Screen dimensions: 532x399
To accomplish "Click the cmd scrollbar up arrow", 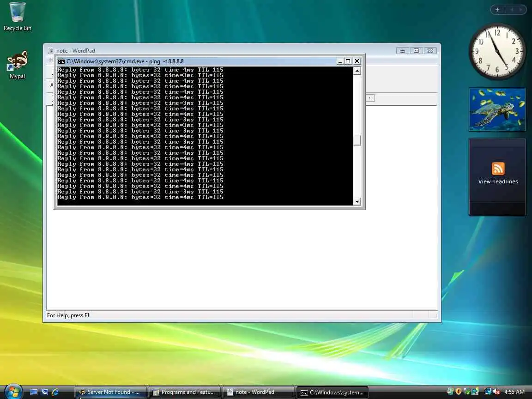I will (x=357, y=71).
